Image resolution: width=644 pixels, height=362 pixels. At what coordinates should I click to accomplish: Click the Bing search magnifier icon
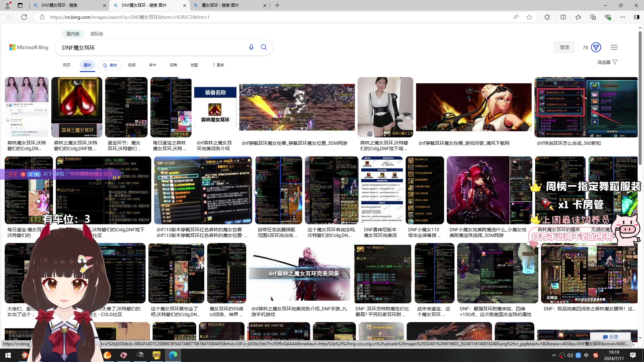264,47
